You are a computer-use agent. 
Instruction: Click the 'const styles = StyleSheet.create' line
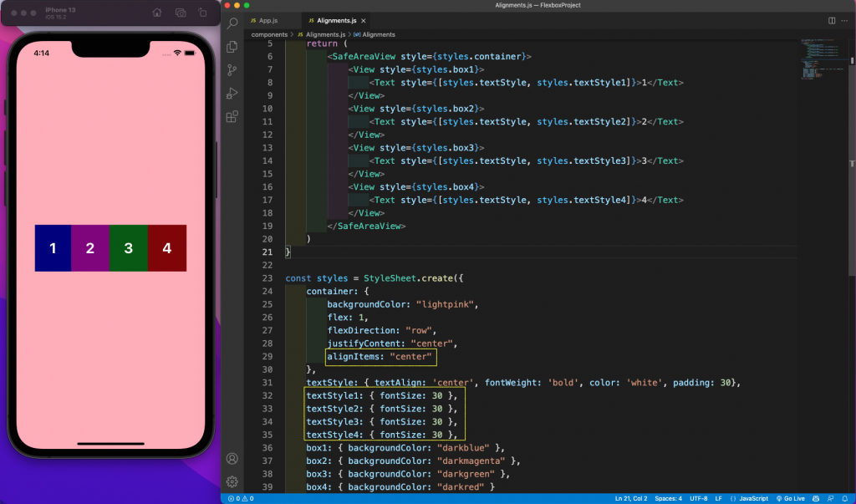pyautogui.click(x=374, y=278)
